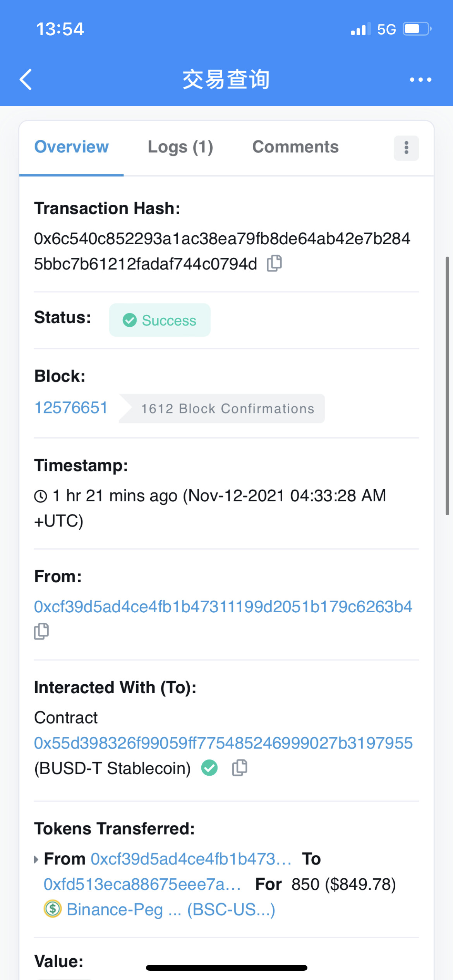Open contract address 0x55d398326f link
This screenshot has height=980, width=453.
coord(223,743)
